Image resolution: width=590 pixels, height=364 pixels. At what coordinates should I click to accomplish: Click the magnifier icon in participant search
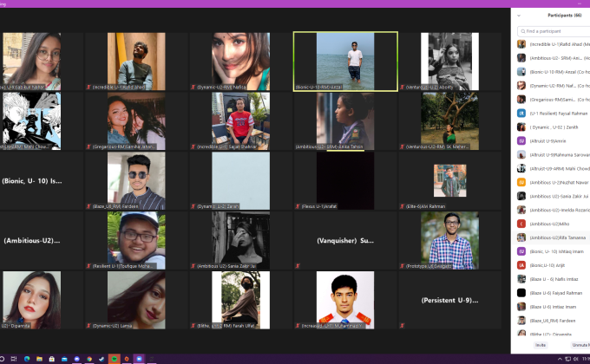coord(521,31)
